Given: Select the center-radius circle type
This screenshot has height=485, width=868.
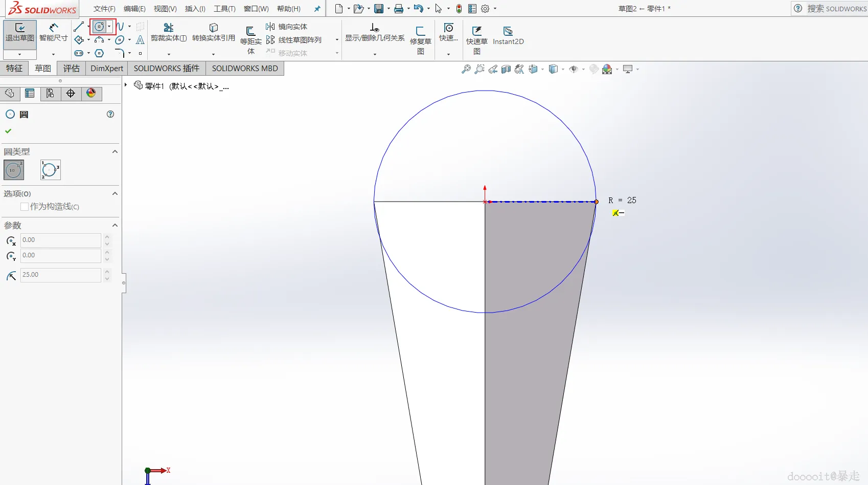Looking at the screenshot, I should [14, 170].
